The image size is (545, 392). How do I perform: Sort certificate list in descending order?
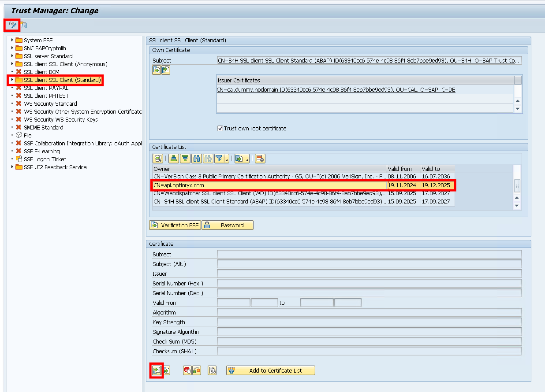click(185, 159)
